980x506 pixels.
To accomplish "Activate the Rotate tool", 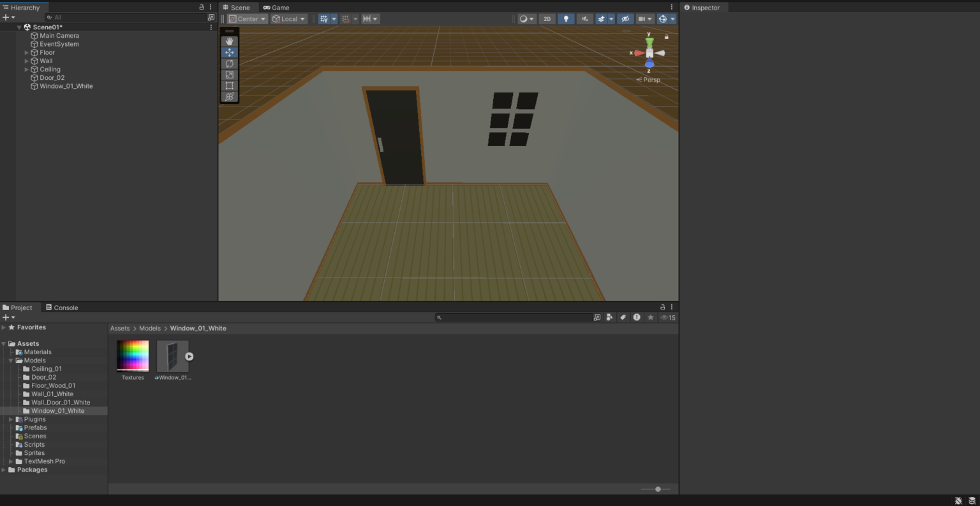I will (x=230, y=63).
